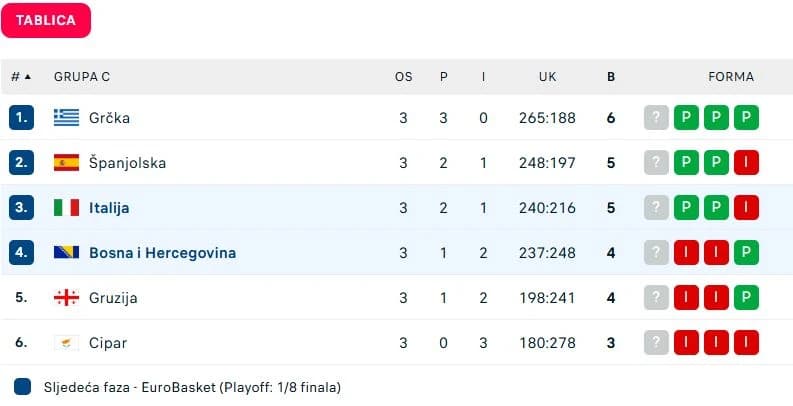Click the blue legend square for Sljedeća faza
793x406 pixels.
click(23, 387)
